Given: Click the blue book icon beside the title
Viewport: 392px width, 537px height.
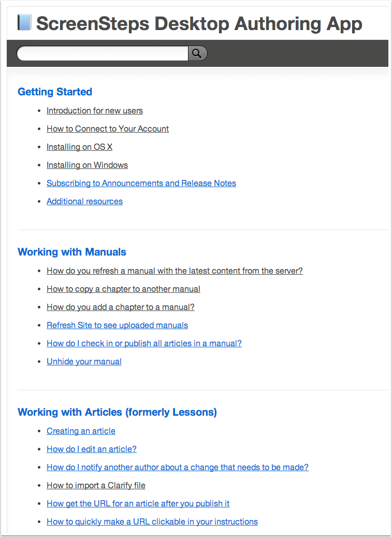Looking at the screenshot, I should [25, 23].
